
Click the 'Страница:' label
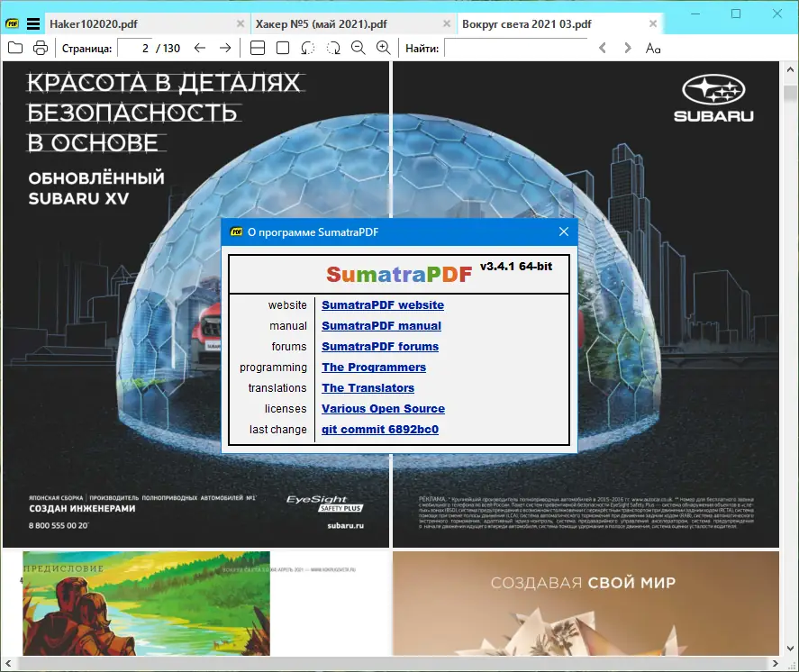point(86,49)
